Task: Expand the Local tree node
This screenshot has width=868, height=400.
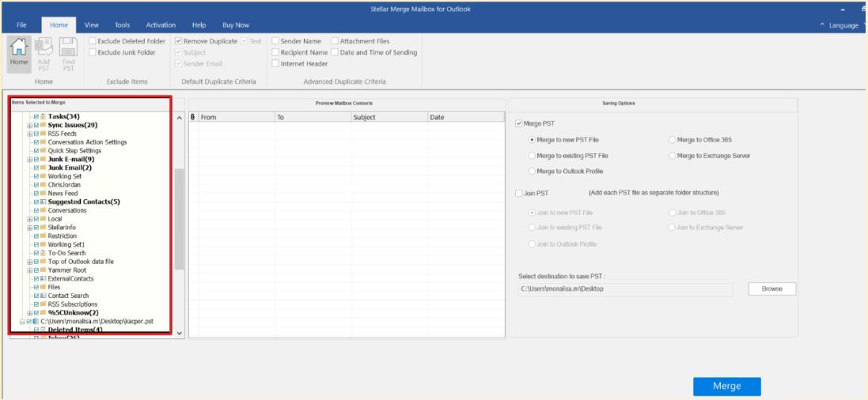Action: [30, 219]
